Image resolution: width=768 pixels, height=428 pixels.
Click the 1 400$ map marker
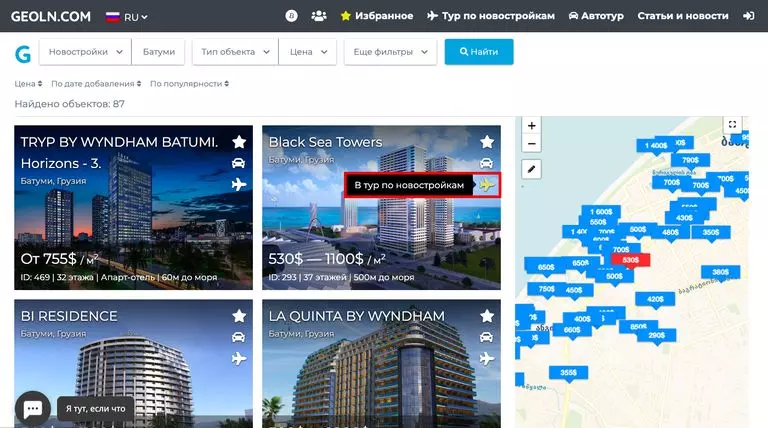tap(656, 145)
